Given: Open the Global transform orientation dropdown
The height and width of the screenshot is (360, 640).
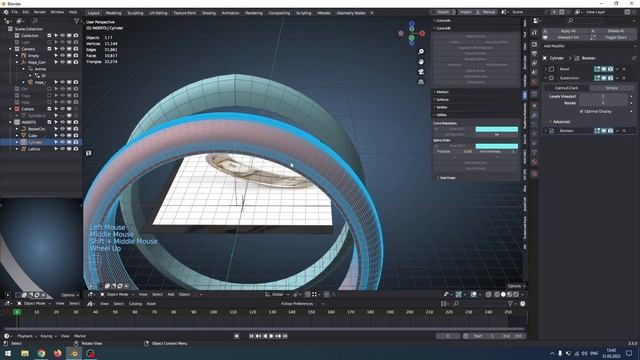Looking at the screenshot, I should [277, 294].
